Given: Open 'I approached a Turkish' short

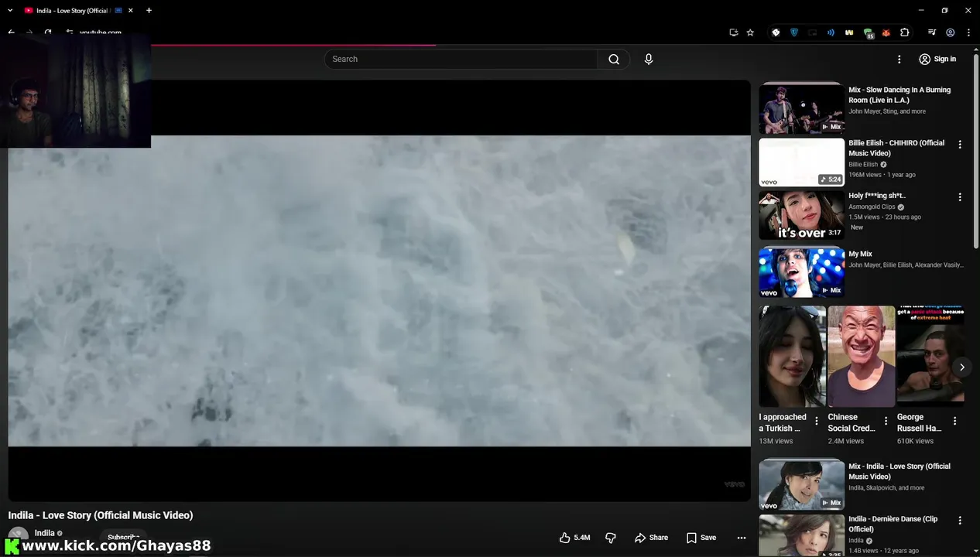Looking at the screenshot, I should pyautogui.click(x=792, y=356).
